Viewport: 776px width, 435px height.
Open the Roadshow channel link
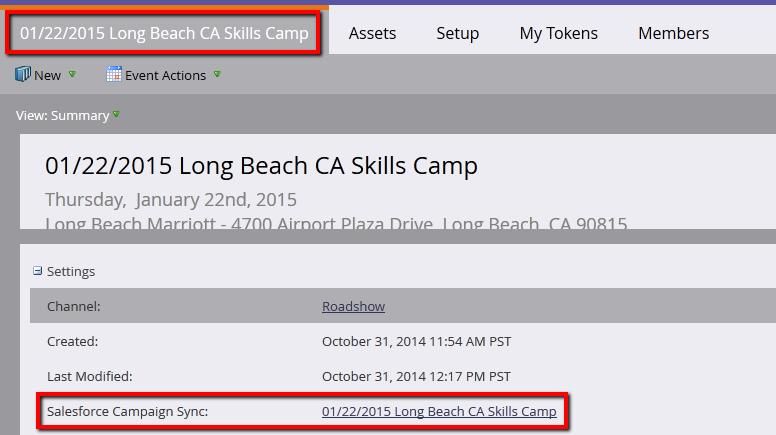(353, 306)
